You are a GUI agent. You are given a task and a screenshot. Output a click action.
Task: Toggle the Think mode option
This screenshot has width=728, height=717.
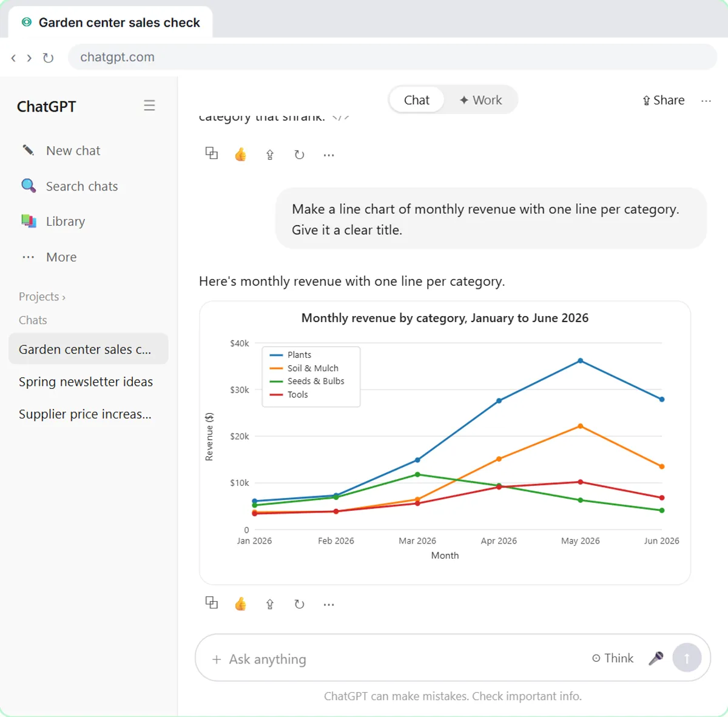613,658
